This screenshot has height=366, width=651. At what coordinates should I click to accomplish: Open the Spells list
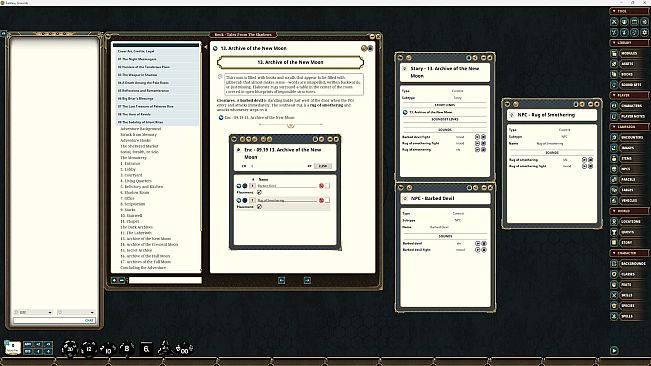click(x=629, y=316)
